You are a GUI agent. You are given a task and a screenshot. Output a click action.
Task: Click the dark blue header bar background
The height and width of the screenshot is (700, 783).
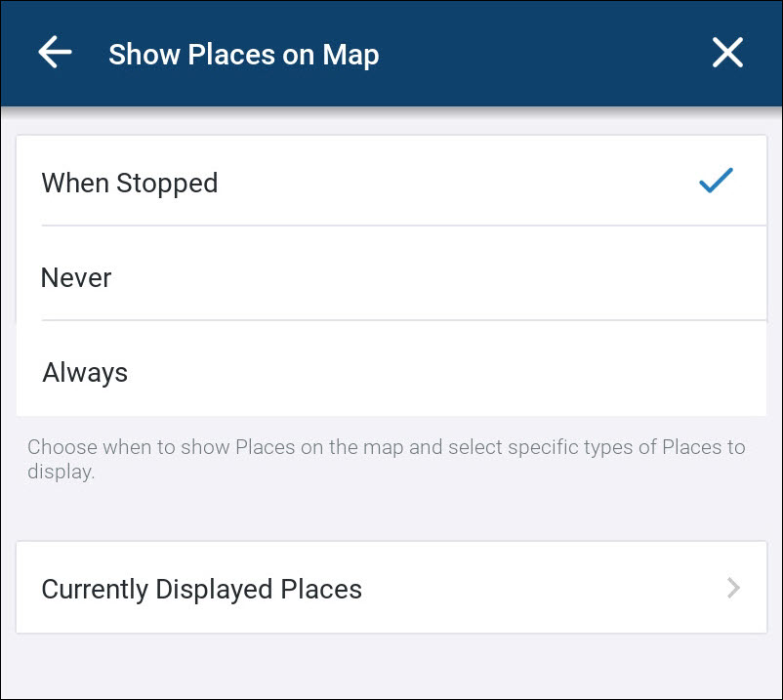[x=547, y=53]
